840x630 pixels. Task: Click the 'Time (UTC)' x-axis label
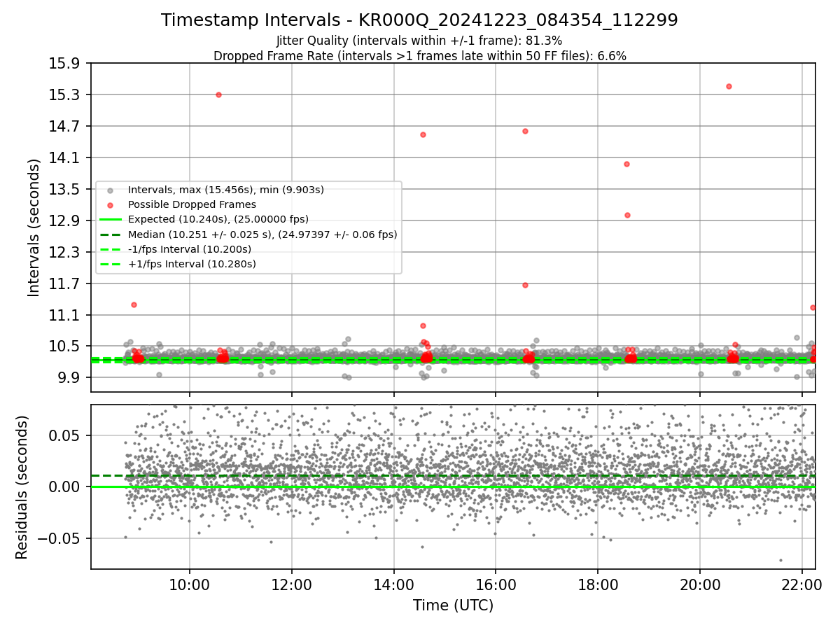click(x=453, y=605)
